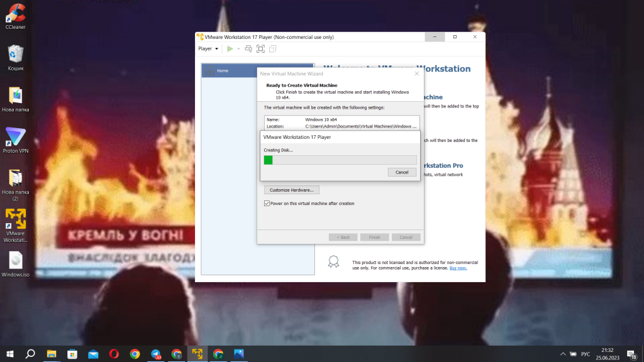Enter Full Screen mode via toolbar icon
Screen dimensions: 644x362
click(260, 48)
